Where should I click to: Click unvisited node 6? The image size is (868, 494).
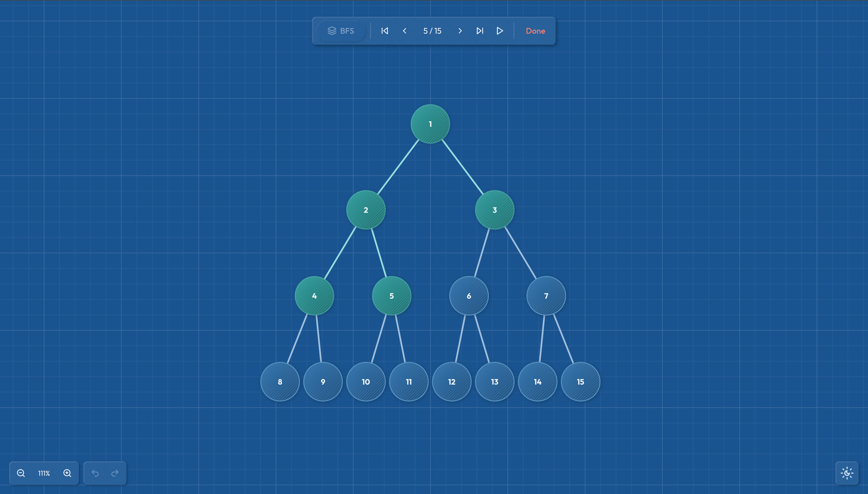click(468, 296)
